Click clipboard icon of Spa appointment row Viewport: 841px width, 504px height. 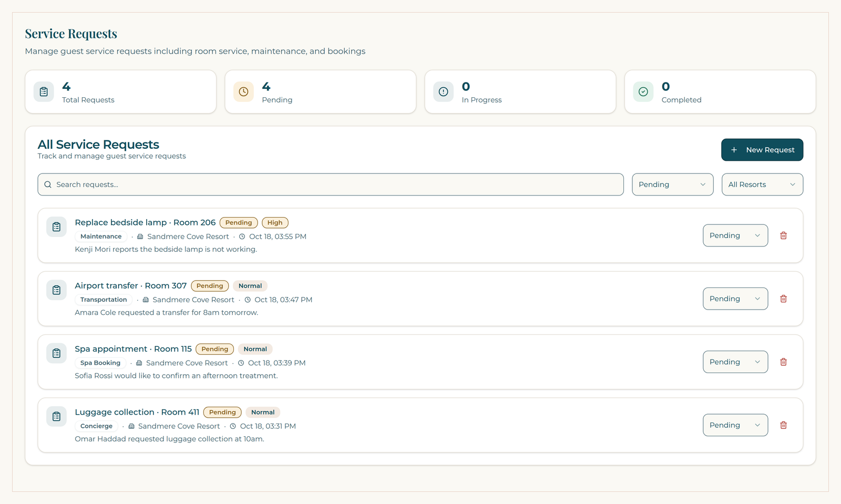point(56,353)
